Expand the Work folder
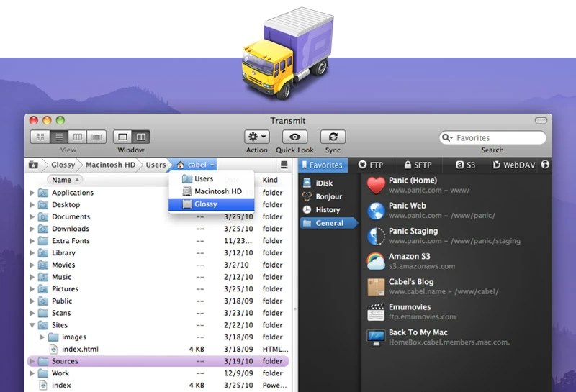576x392 pixels. pos(32,373)
